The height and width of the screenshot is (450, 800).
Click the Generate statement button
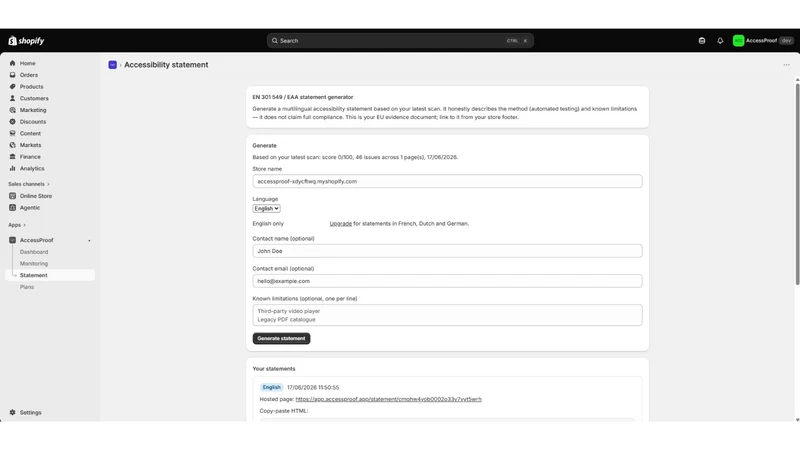click(281, 338)
